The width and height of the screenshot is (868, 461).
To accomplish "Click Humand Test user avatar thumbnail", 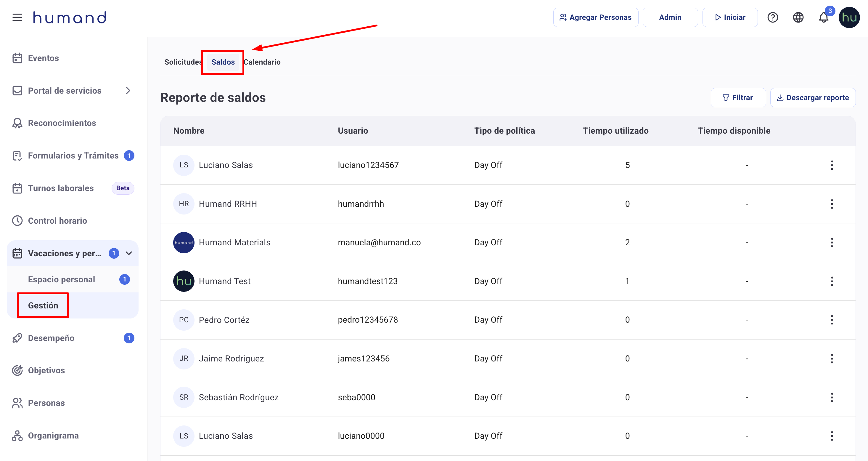I will pos(184,281).
